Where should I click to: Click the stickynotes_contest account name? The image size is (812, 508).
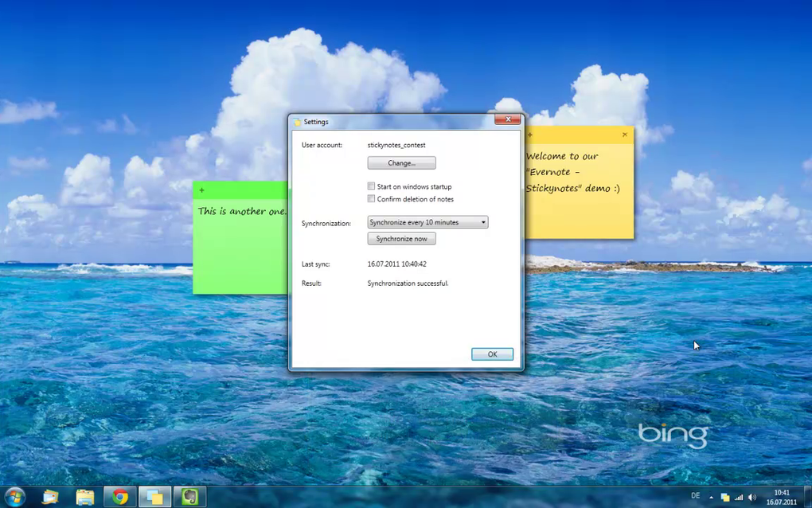(x=396, y=145)
